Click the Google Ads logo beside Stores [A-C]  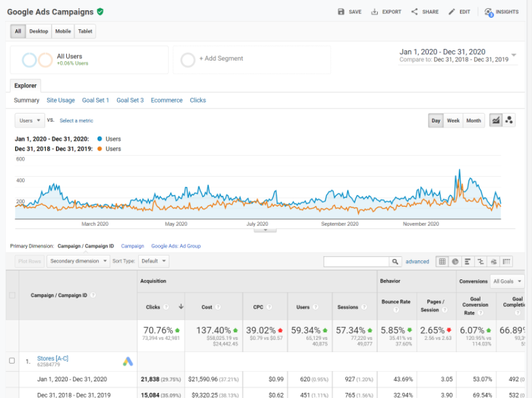pos(128,361)
